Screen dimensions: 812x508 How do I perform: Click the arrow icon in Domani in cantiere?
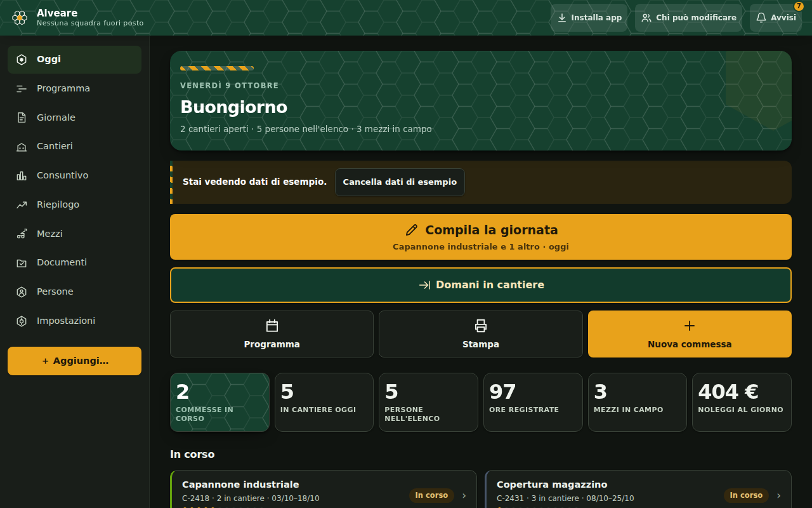(425, 285)
